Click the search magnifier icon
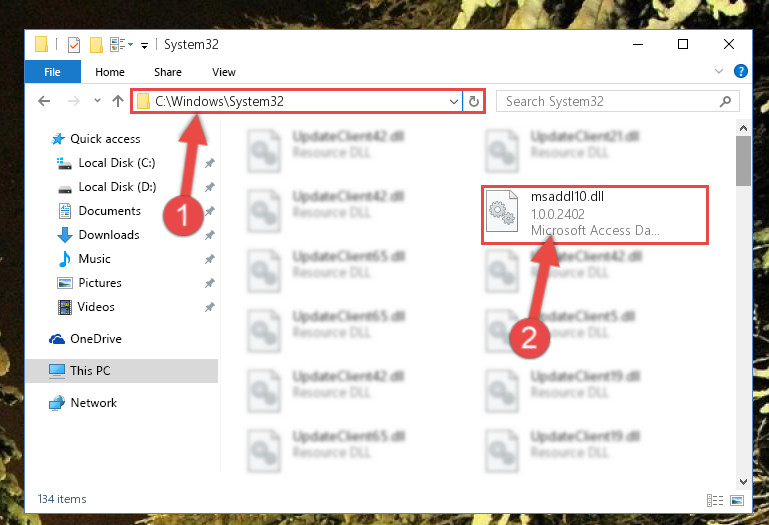The image size is (769, 525). click(725, 102)
